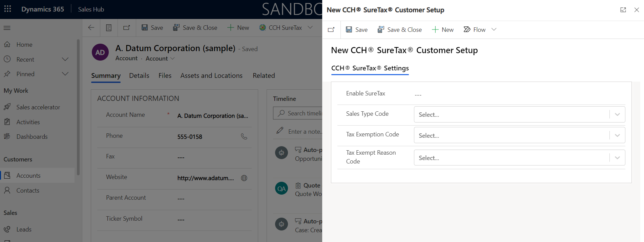Switch to the Files tab
The height and width of the screenshot is (242, 644).
165,76
